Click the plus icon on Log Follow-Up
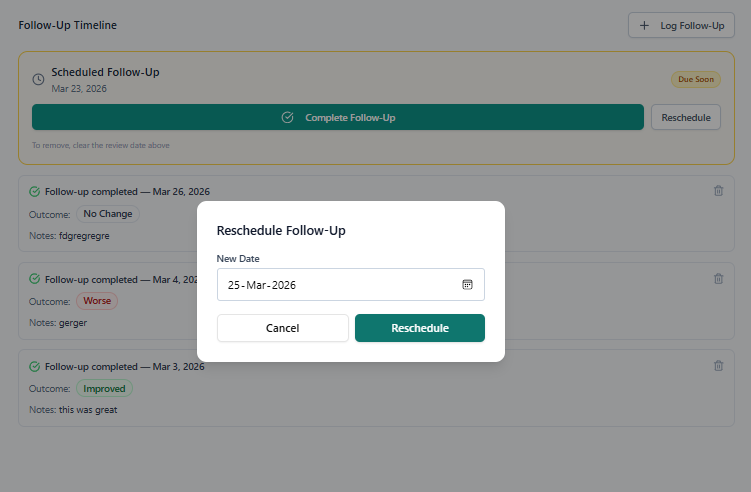The height and width of the screenshot is (492, 751). pos(644,25)
